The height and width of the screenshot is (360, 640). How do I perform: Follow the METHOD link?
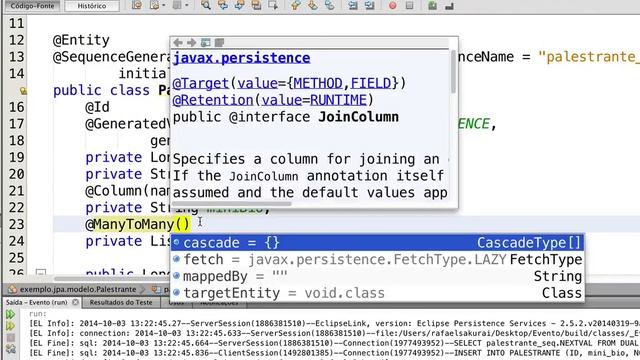(318, 83)
